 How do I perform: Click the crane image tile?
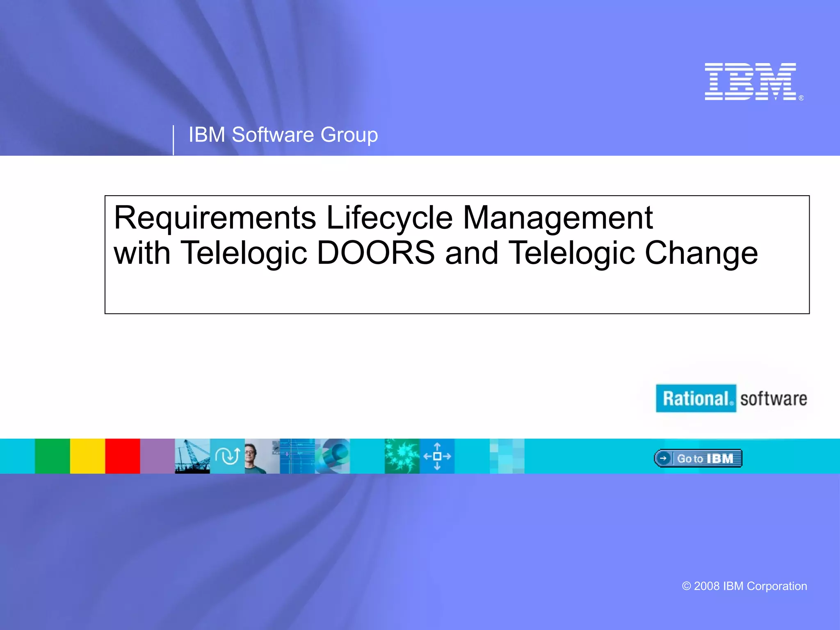point(192,456)
